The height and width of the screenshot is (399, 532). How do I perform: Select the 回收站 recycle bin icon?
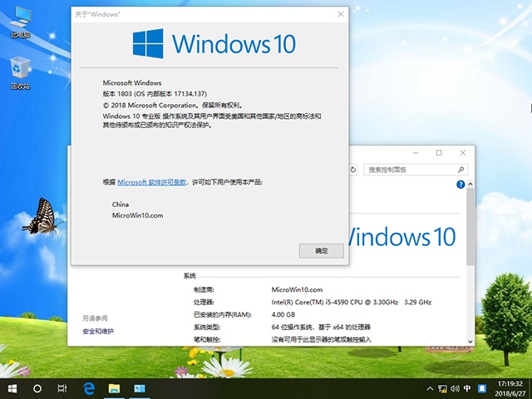tap(20, 73)
